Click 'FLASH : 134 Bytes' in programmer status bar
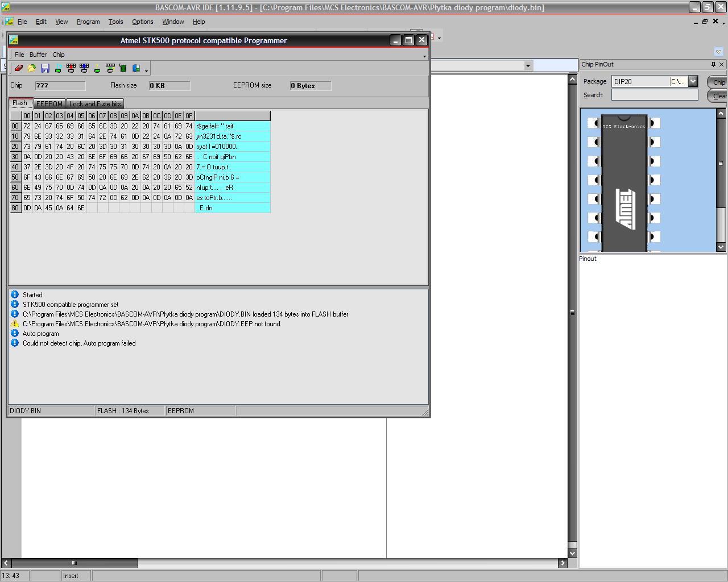This screenshot has height=582, width=728. pyautogui.click(x=123, y=411)
